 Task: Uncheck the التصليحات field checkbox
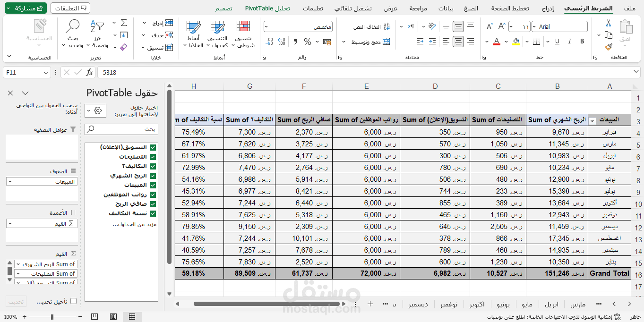coord(153,157)
